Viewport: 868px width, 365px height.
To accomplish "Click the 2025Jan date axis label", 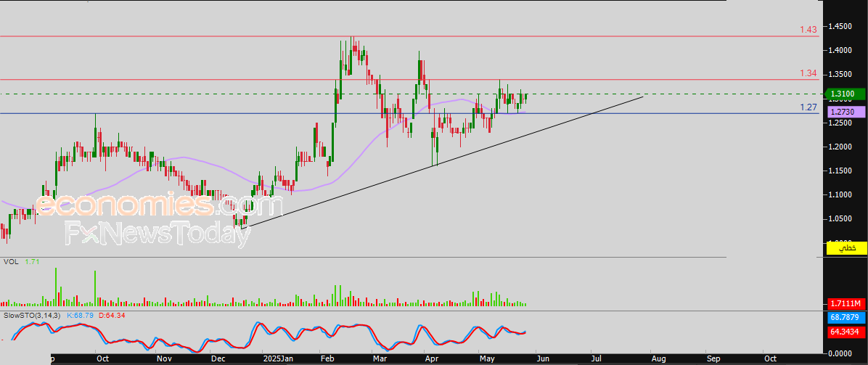I will pos(277,358).
